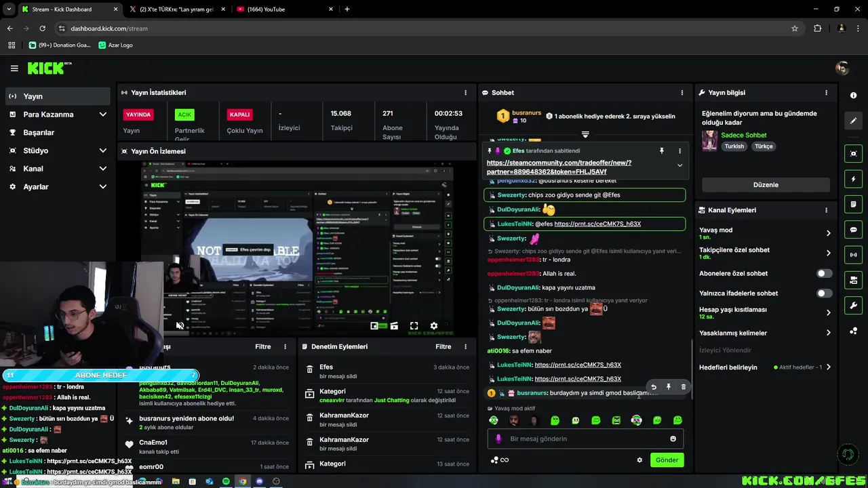Open Hesap yaşı kısıtlaması chevron
This screenshot has height=488, width=868.
pos(828,312)
